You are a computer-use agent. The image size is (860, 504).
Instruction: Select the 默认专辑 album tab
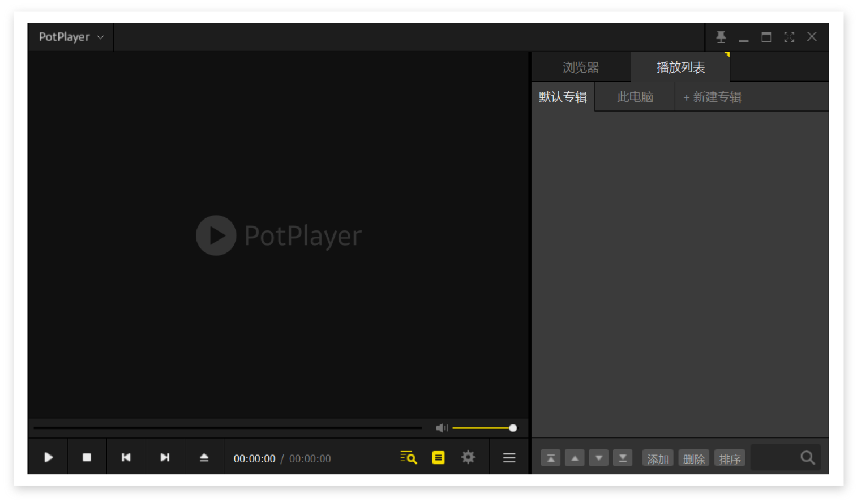point(563,97)
